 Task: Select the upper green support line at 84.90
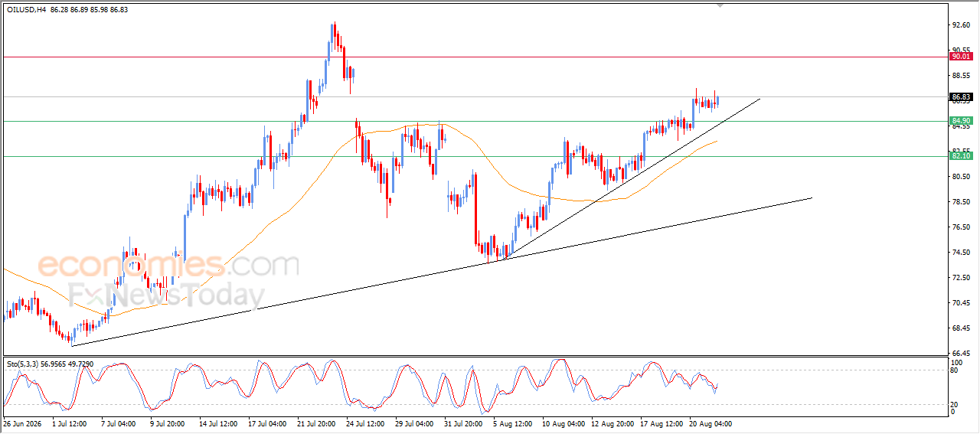click(x=475, y=121)
